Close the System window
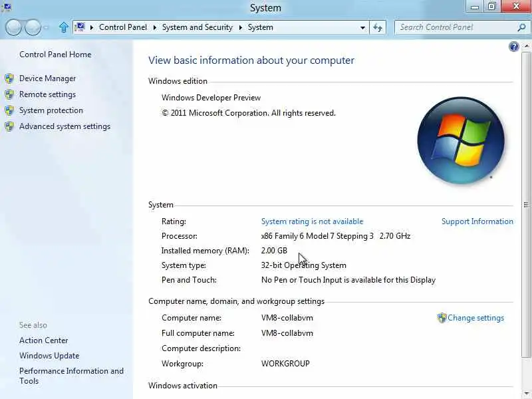The image size is (532, 399). point(516,7)
